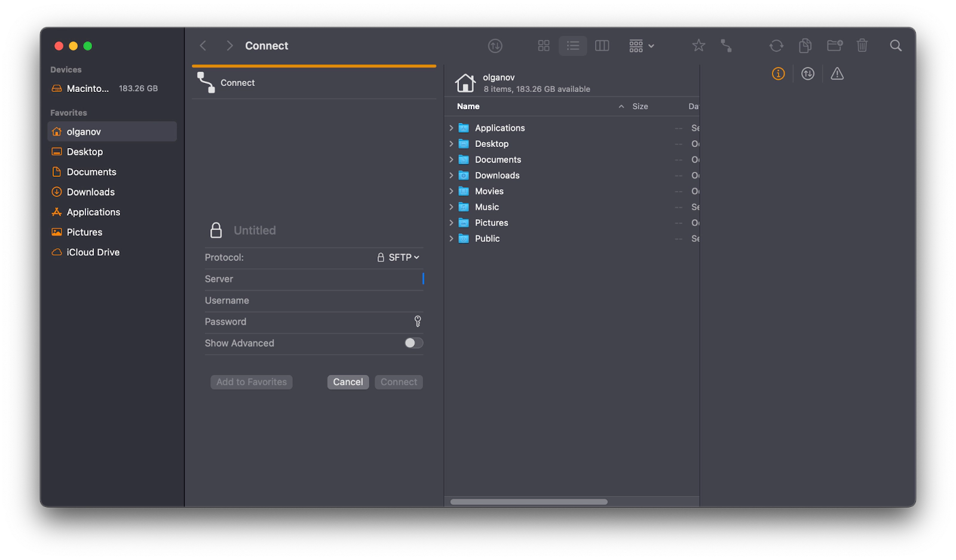Screen dimensions: 956x560
Task: Expand the Desktop folder row
Action: pos(451,144)
